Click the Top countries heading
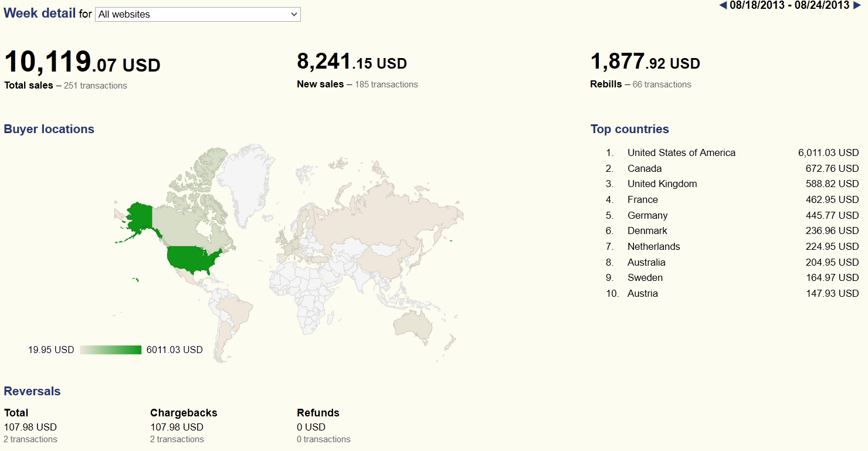 [630, 129]
